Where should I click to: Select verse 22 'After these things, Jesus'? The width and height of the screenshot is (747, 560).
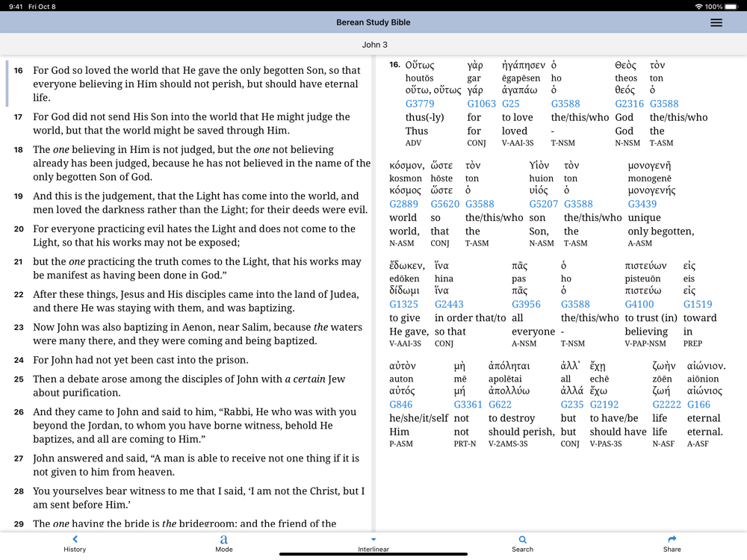point(196,301)
